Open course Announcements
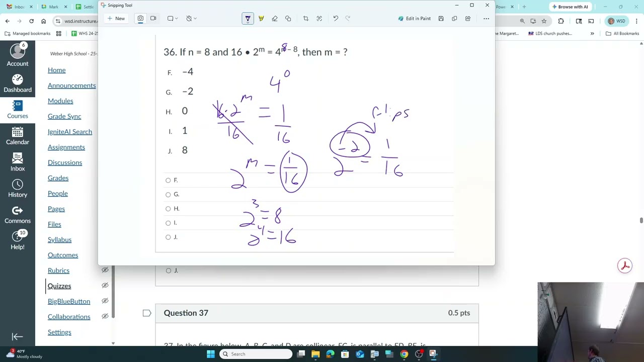 (71, 85)
